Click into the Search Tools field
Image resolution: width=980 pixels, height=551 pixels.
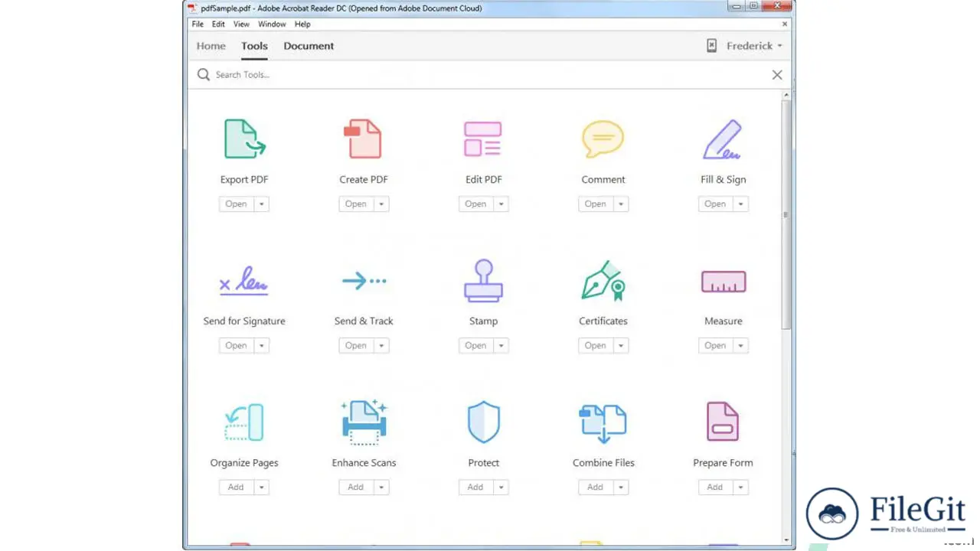pyautogui.click(x=490, y=74)
